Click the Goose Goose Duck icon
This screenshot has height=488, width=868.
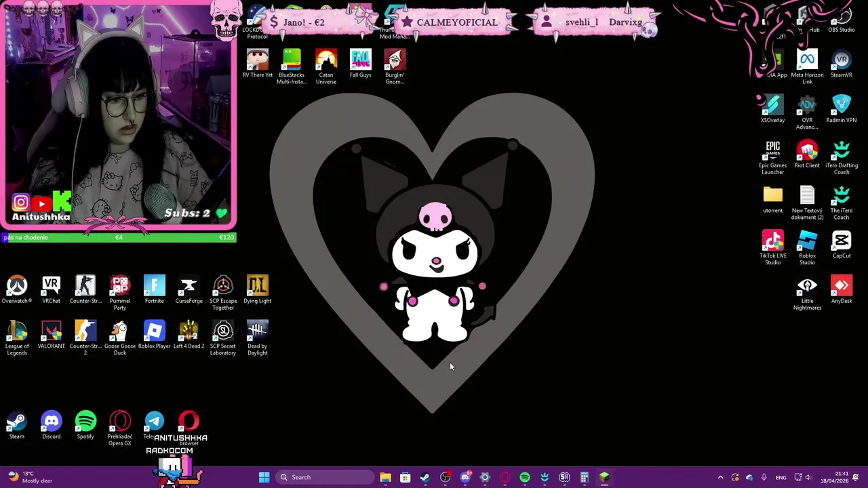[119, 338]
